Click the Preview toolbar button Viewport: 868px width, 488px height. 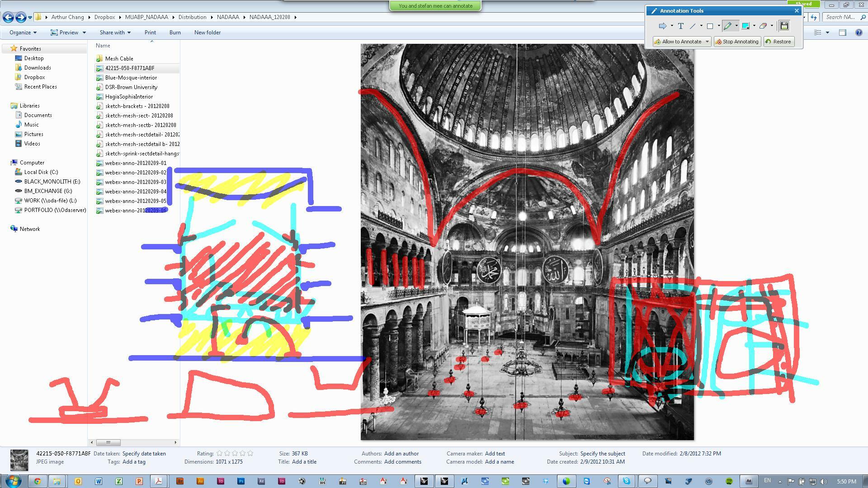click(64, 33)
